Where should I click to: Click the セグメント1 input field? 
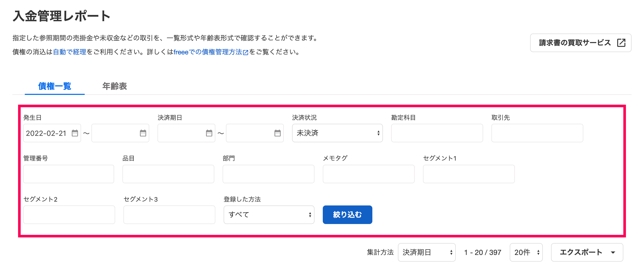(469, 174)
